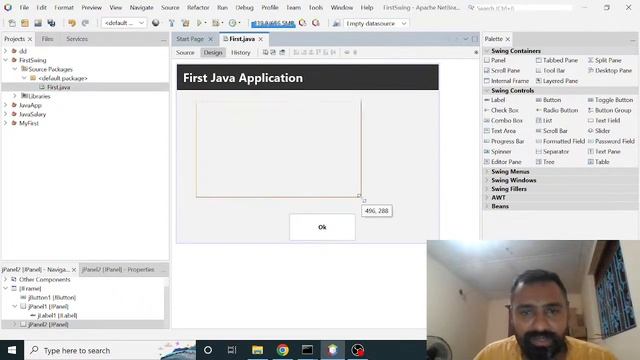Click the Open Project toolbar icon
The width and height of the screenshot is (640, 360).
38,23
